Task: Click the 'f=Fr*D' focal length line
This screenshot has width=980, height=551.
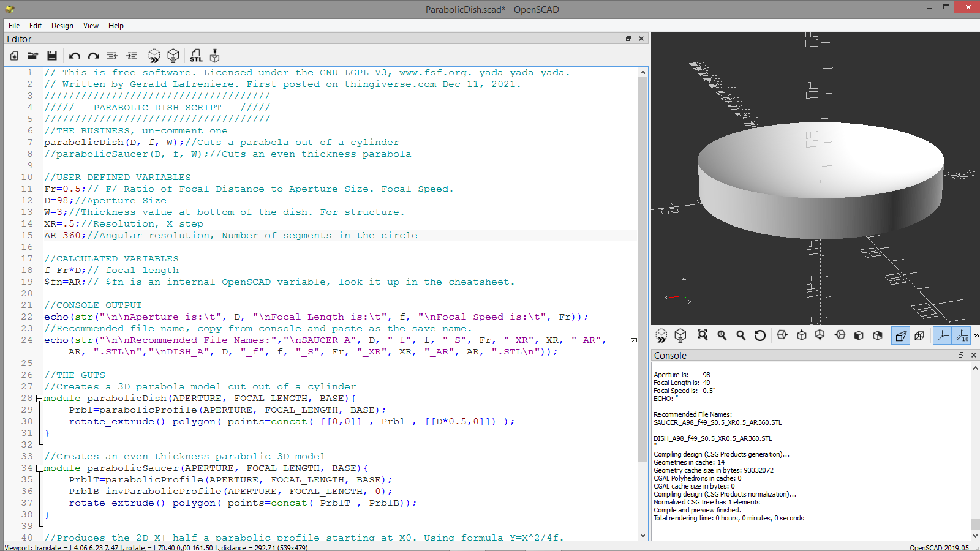Action: point(111,271)
